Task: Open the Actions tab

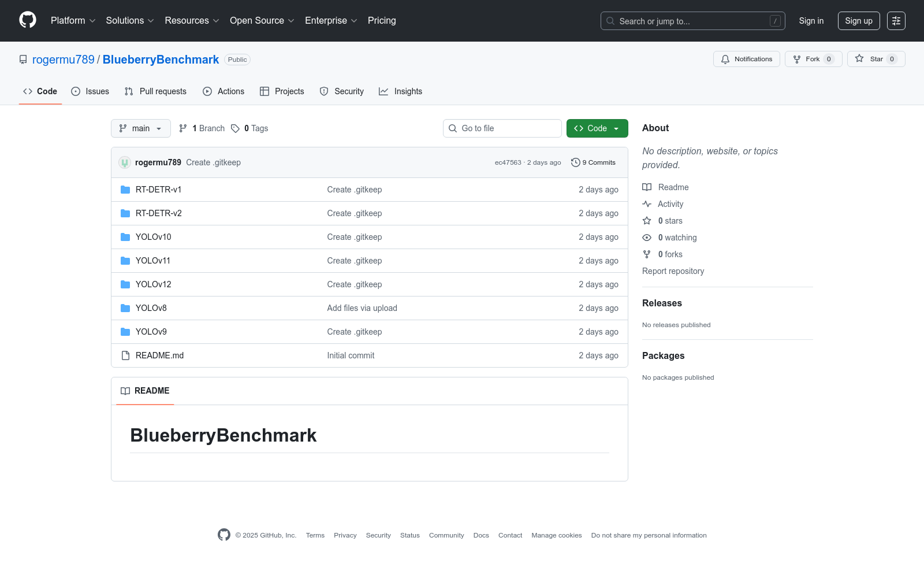Action: click(223, 91)
